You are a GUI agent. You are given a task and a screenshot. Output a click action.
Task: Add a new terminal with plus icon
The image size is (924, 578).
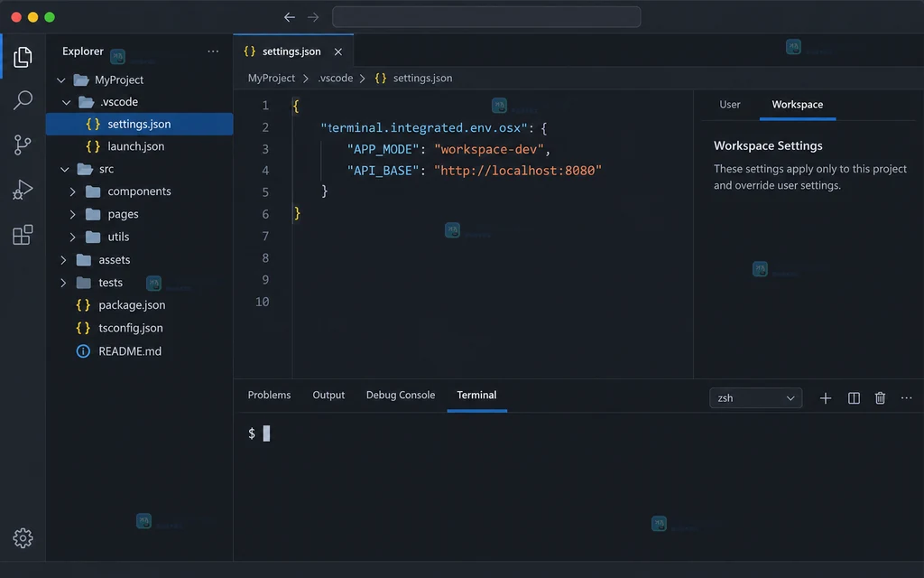pos(825,398)
